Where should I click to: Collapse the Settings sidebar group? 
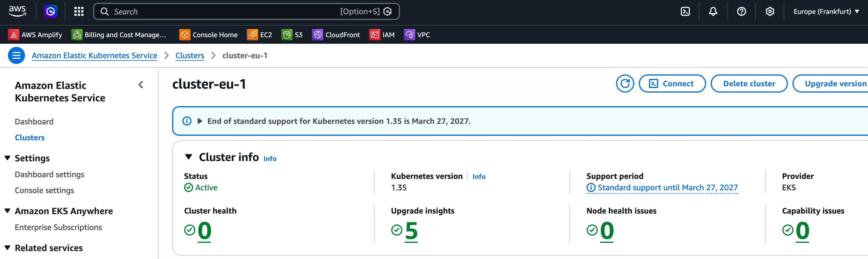[7, 158]
